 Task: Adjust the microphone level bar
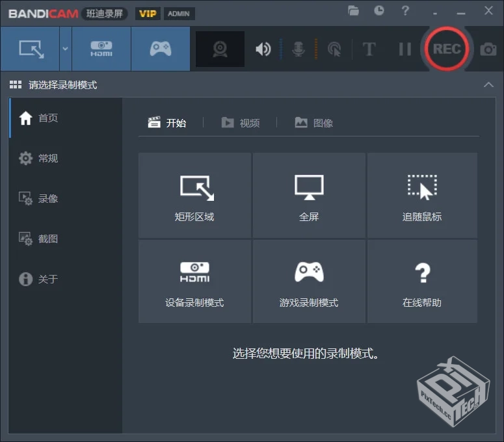[x=316, y=49]
